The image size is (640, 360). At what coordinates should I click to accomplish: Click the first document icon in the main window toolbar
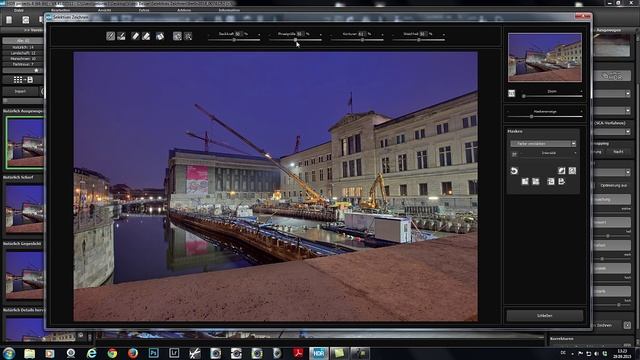click(x=9, y=20)
